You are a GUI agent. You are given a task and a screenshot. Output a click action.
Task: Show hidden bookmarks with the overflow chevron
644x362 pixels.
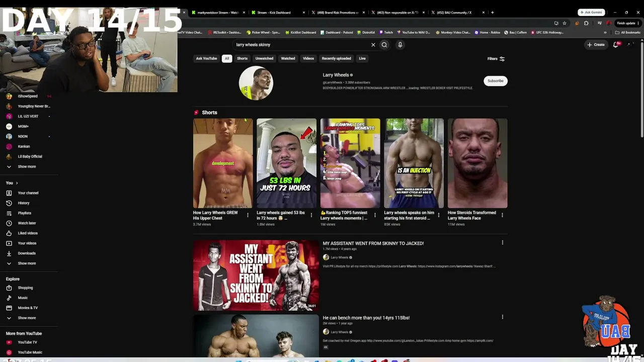[x=605, y=33]
